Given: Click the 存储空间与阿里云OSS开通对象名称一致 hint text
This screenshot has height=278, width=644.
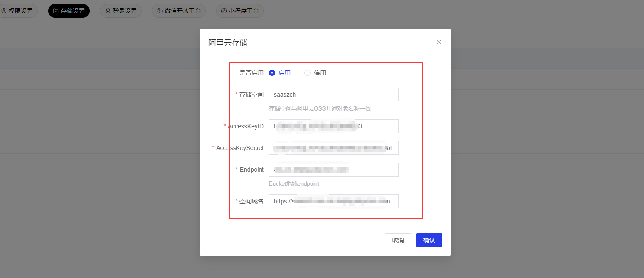Looking at the screenshot, I should (320, 108).
